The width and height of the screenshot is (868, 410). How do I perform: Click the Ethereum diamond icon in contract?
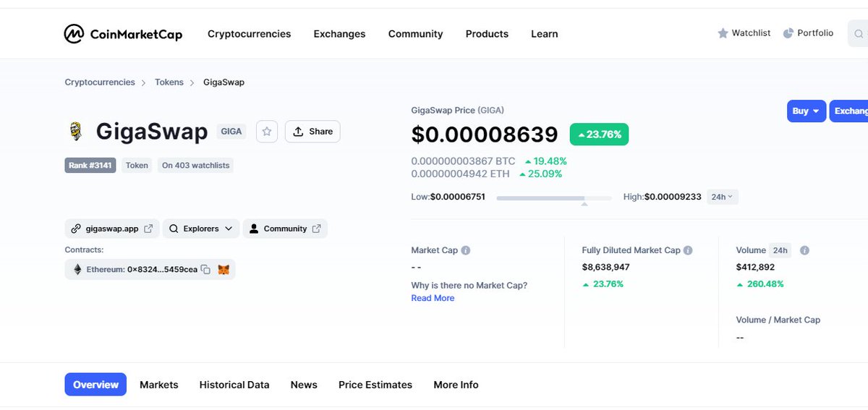click(x=77, y=270)
